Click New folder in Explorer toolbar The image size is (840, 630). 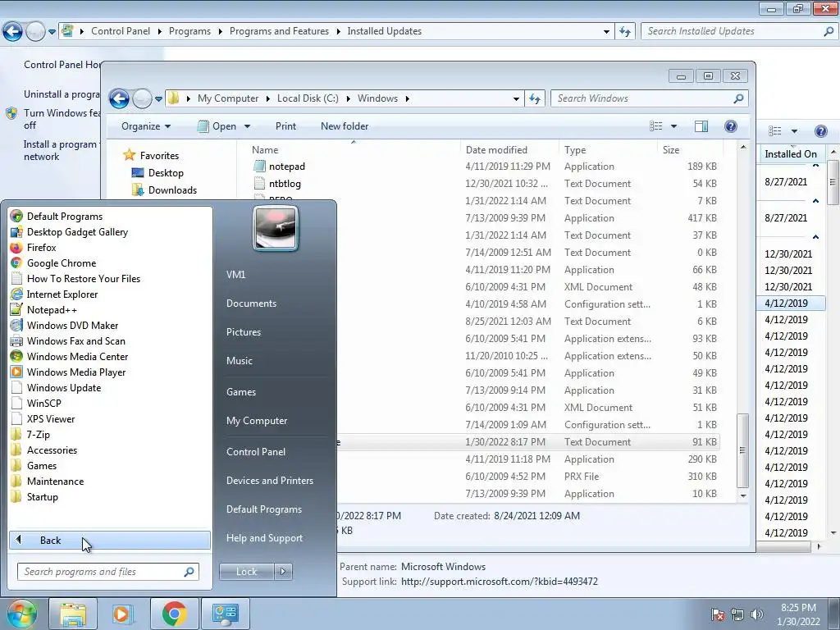pos(345,126)
